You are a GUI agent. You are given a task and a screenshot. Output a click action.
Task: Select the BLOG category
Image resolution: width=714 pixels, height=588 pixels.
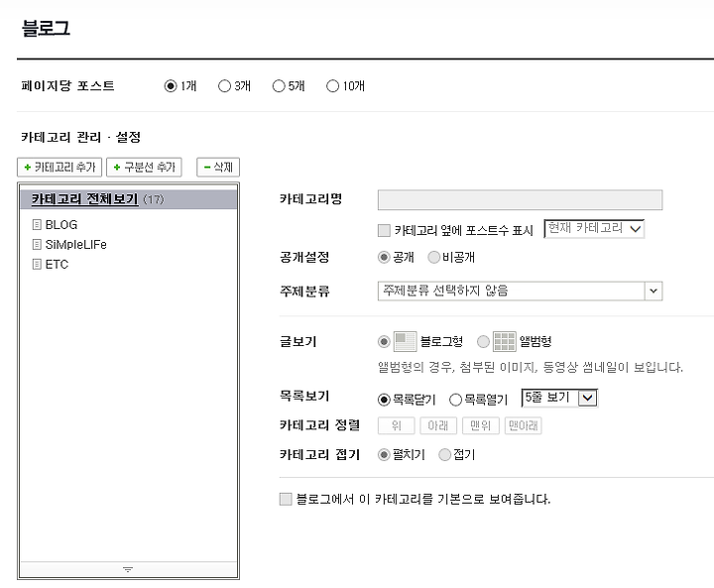[x=61, y=224]
